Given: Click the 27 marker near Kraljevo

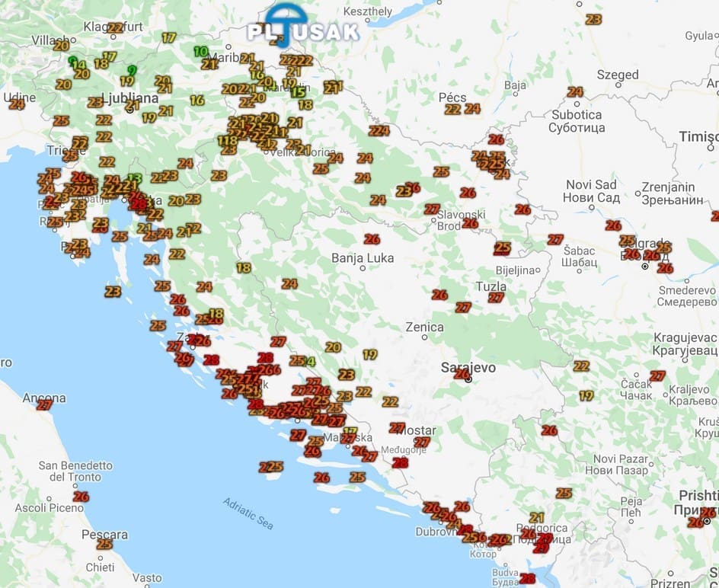Looking at the screenshot, I should (657, 375).
